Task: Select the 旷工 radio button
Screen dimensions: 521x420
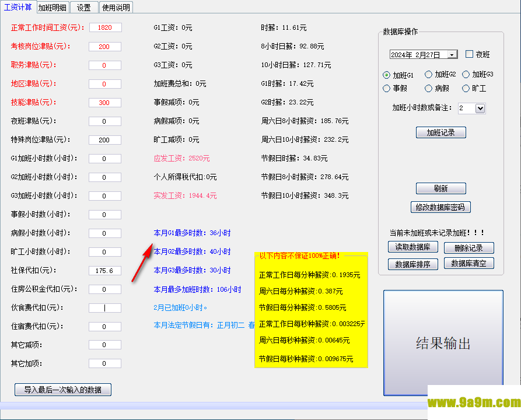Action: (466, 89)
